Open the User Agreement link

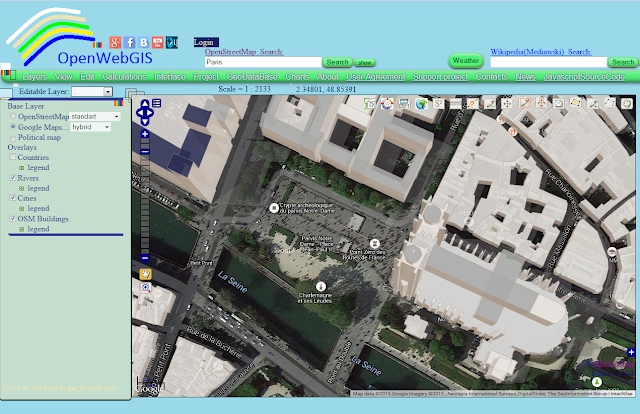[x=376, y=77]
